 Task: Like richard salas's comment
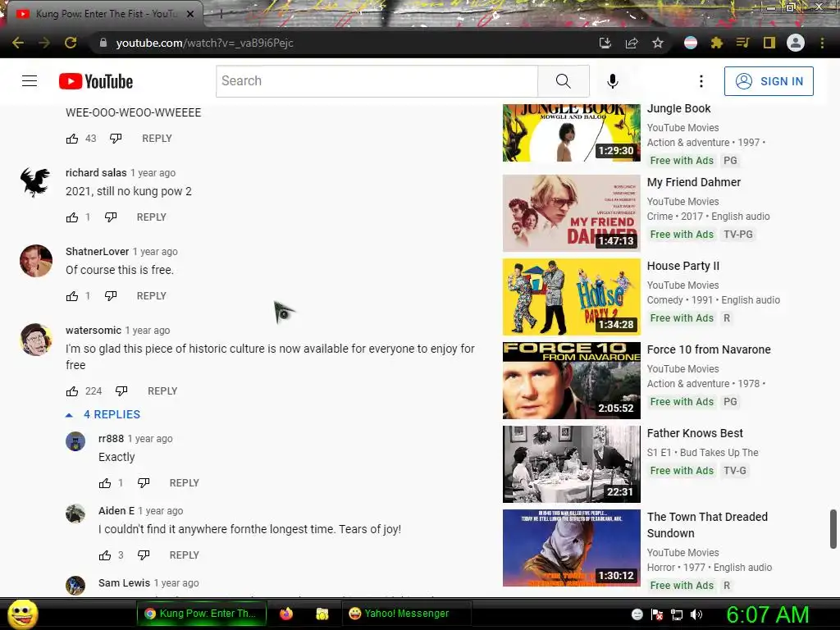tap(72, 217)
